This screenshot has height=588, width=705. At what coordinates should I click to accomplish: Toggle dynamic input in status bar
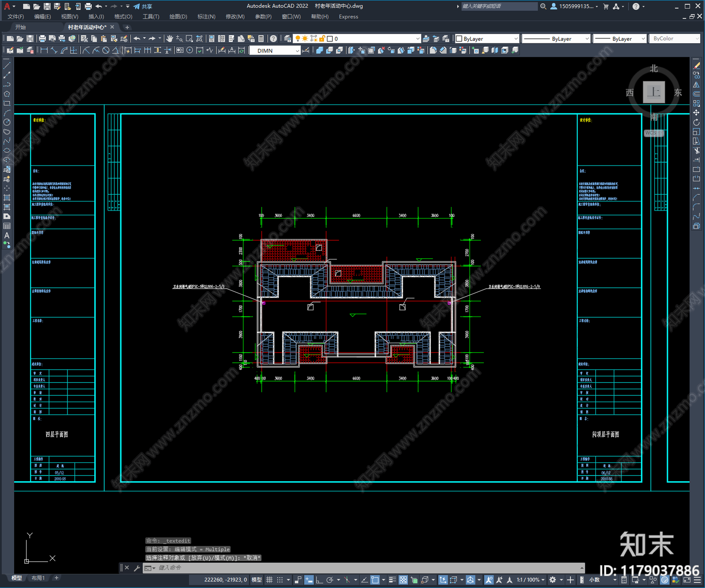(x=309, y=580)
